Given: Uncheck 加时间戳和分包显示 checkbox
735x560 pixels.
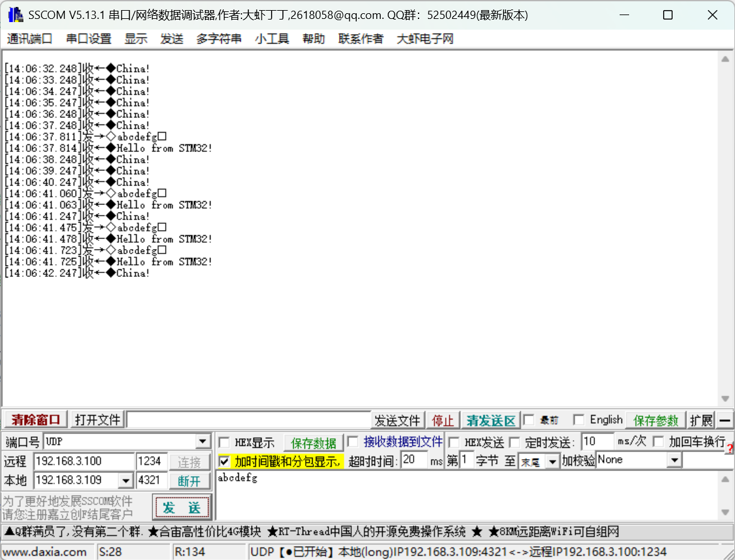Looking at the screenshot, I should pyautogui.click(x=224, y=462).
